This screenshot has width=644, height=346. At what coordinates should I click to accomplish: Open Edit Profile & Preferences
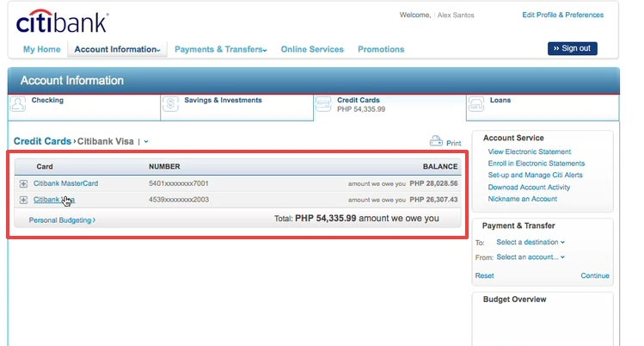click(562, 15)
